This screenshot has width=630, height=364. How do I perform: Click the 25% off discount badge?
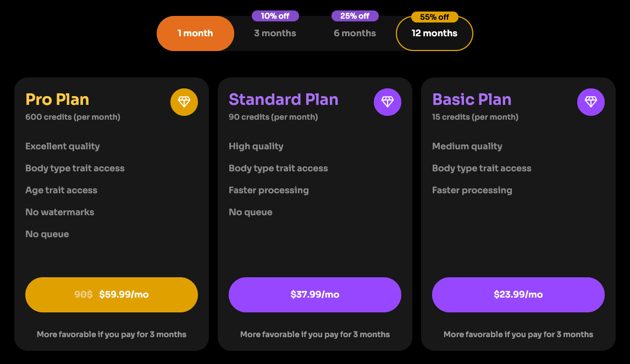pos(355,16)
